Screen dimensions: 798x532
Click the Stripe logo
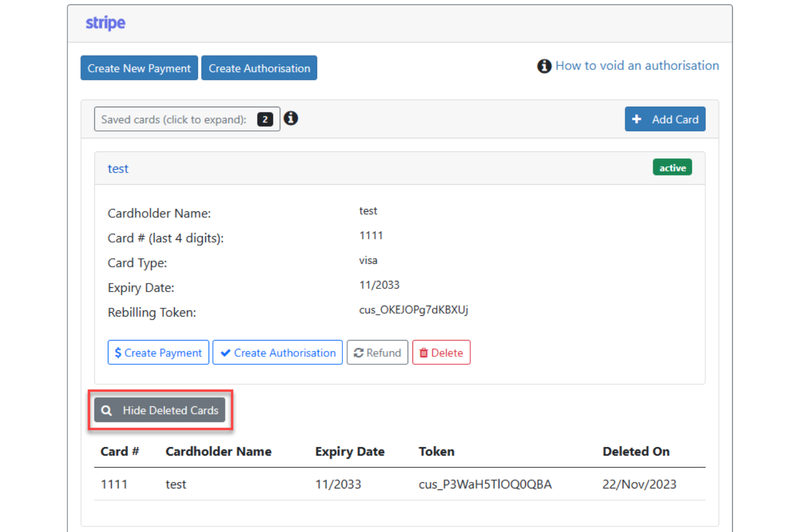click(106, 23)
